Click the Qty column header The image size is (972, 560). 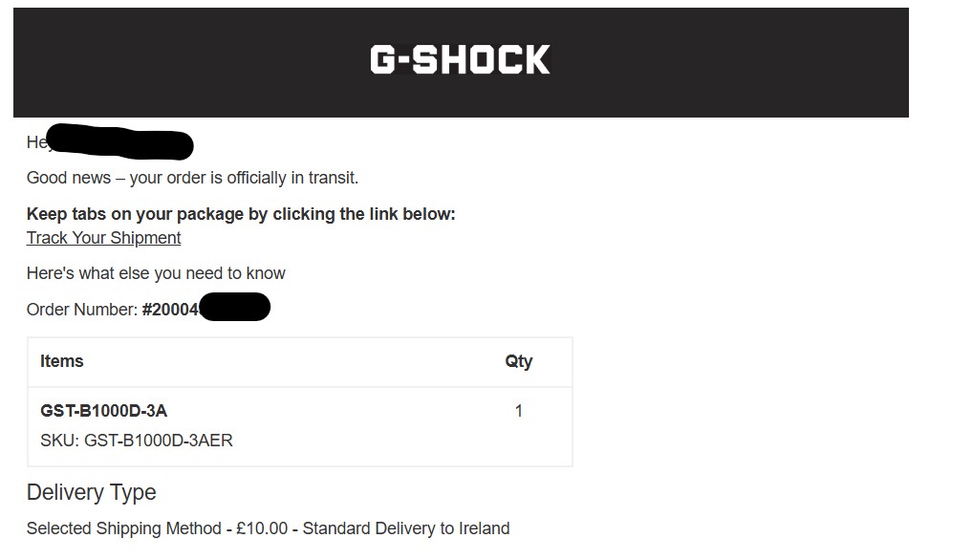[519, 361]
